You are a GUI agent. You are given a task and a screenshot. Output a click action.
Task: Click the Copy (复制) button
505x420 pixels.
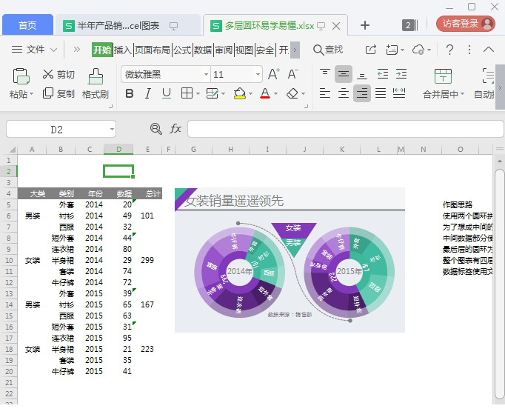pos(58,94)
